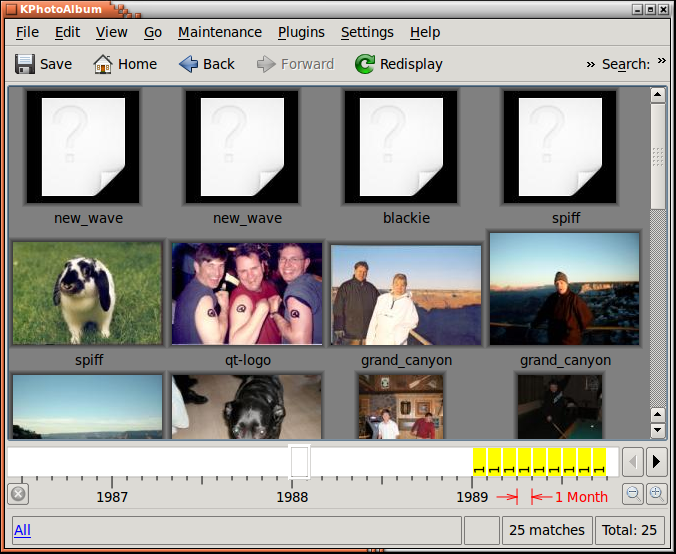Viewport: 676px width, 554px height.
Task: Click the 1989 year label on timeline
Action: click(472, 497)
